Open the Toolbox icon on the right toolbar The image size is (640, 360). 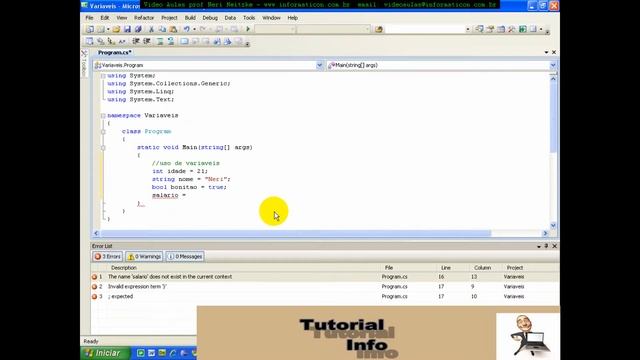pyautogui.click(x=512, y=29)
